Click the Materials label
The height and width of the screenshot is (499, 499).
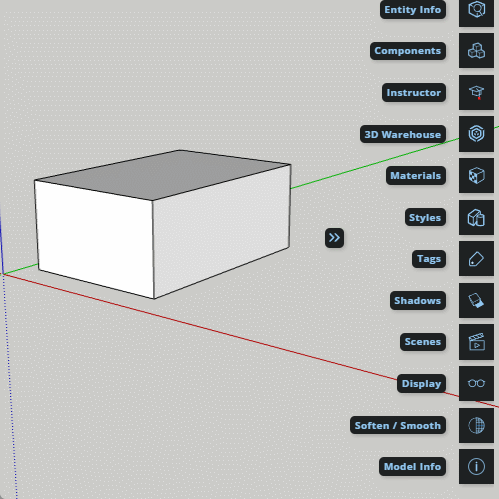pyautogui.click(x=416, y=176)
